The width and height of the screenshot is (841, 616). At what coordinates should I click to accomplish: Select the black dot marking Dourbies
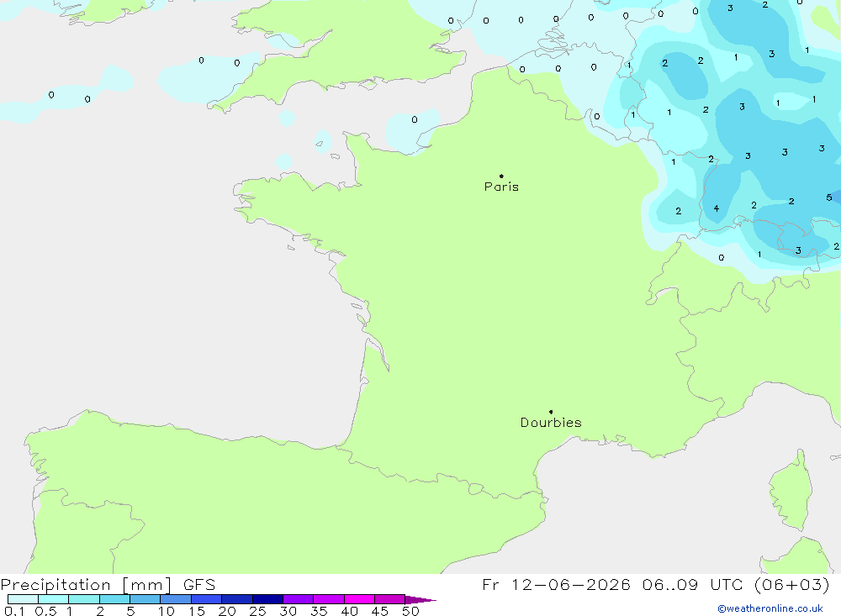pos(551,412)
